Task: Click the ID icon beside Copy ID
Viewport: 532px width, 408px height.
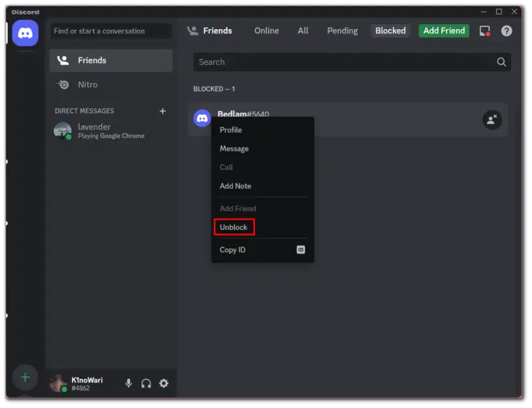Action: (302, 251)
